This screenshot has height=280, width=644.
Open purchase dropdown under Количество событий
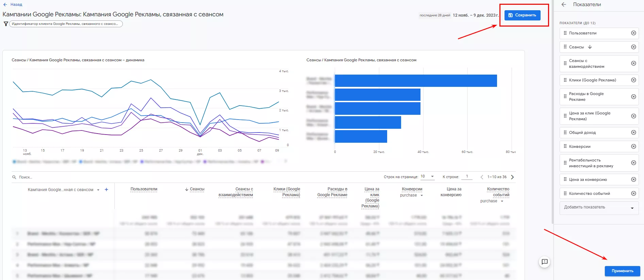click(492, 201)
